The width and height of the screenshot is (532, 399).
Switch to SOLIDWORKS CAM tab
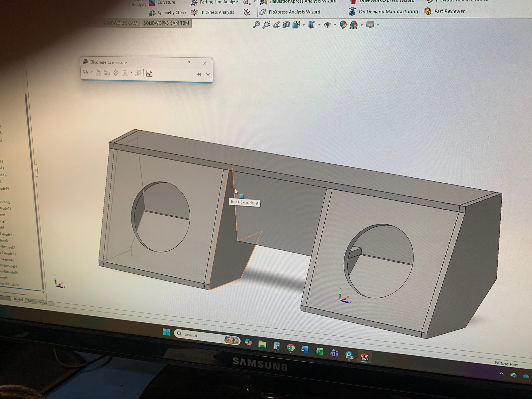click(x=120, y=23)
